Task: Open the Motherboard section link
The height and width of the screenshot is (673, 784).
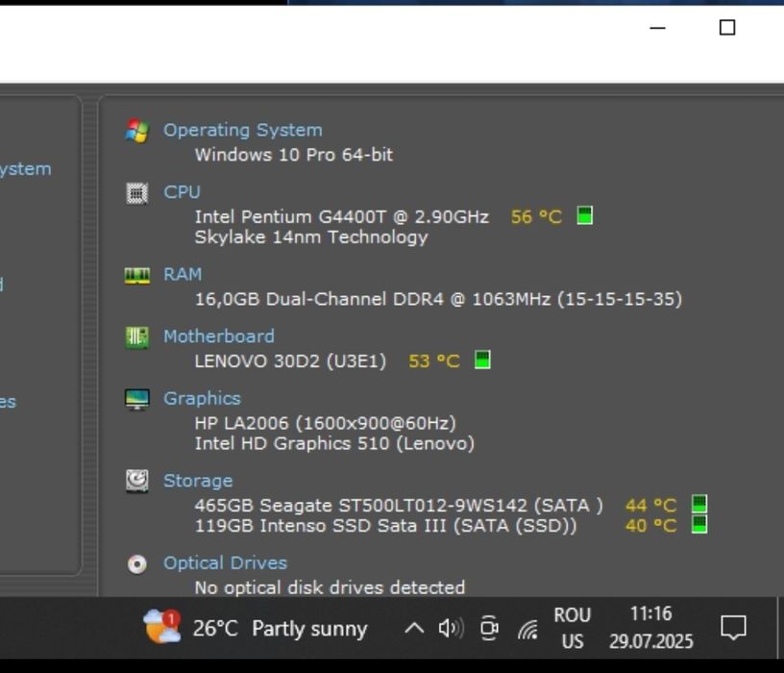Action: click(219, 336)
